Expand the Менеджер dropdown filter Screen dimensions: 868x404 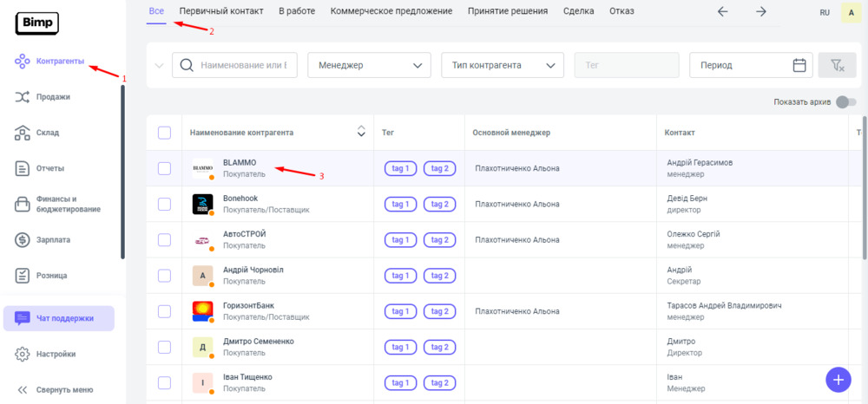tap(369, 65)
